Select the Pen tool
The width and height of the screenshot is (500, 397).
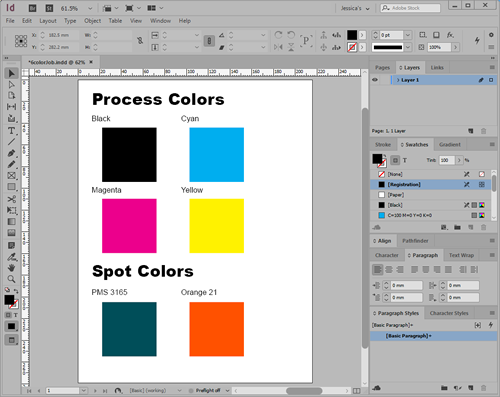coord(11,153)
